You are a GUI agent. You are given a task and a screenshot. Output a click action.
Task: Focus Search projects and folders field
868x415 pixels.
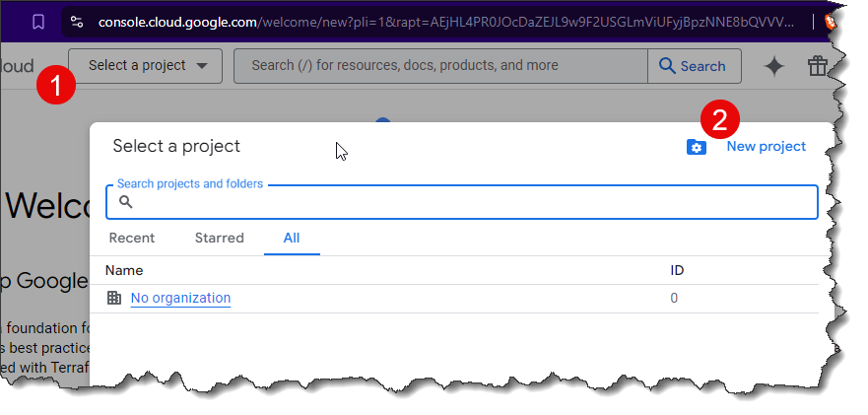(x=462, y=202)
